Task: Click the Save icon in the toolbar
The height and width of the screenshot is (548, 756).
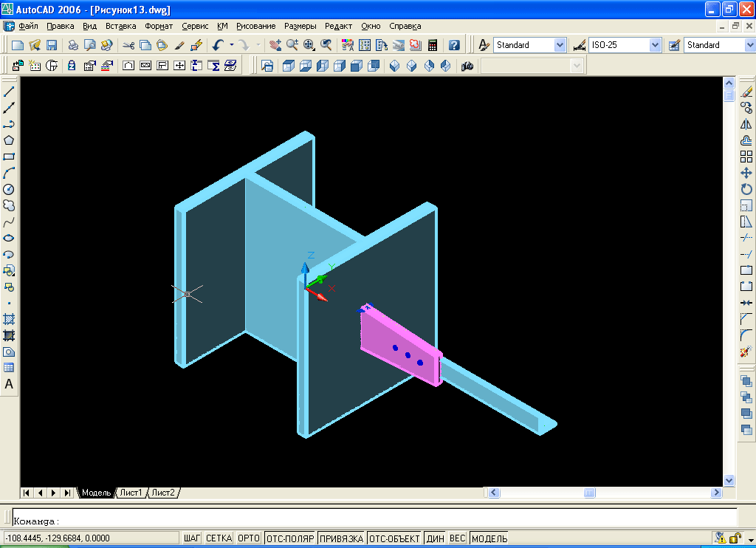Action: coord(52,45)
